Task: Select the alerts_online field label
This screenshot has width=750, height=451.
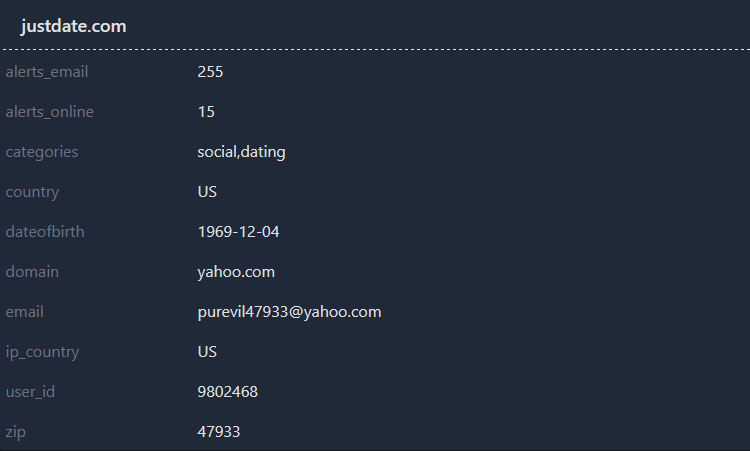Action: [50, 112]
